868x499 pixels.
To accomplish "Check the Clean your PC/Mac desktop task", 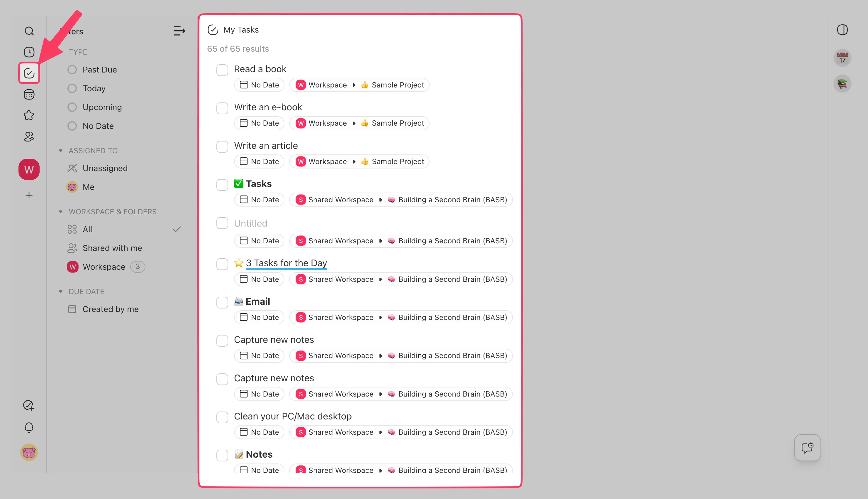I will (x=222, y=417).
